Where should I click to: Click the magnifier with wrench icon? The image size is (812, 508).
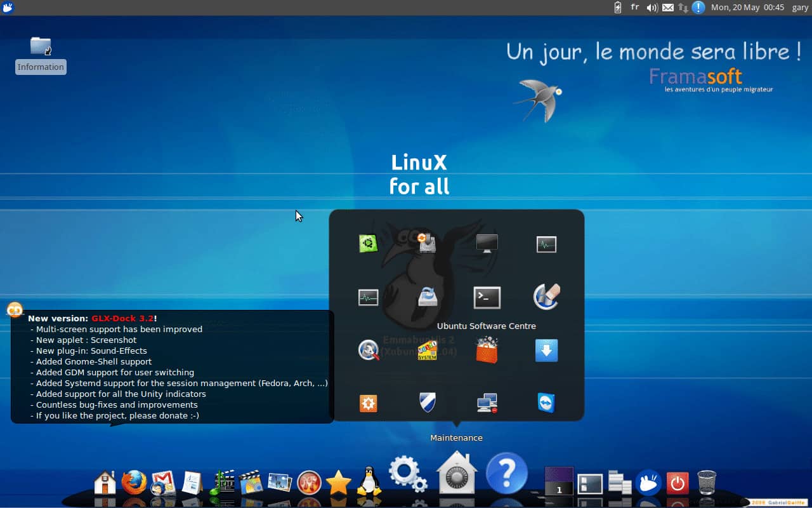pos(368,350)
